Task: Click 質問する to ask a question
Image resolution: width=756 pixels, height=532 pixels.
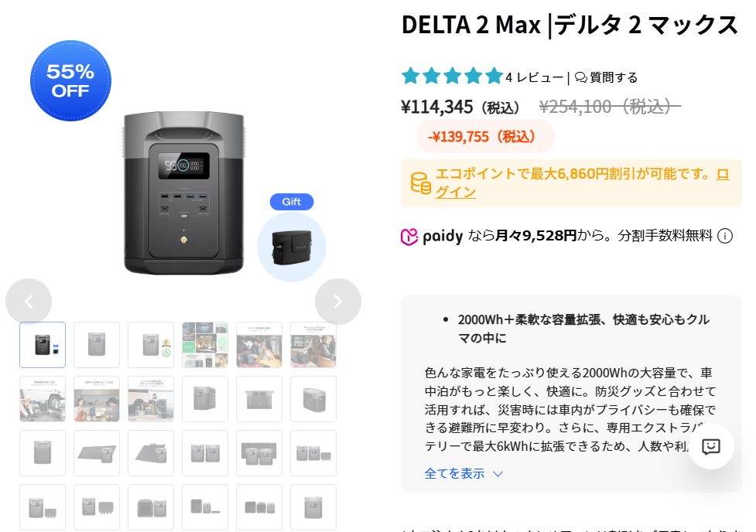Action: tap(614, 77)
